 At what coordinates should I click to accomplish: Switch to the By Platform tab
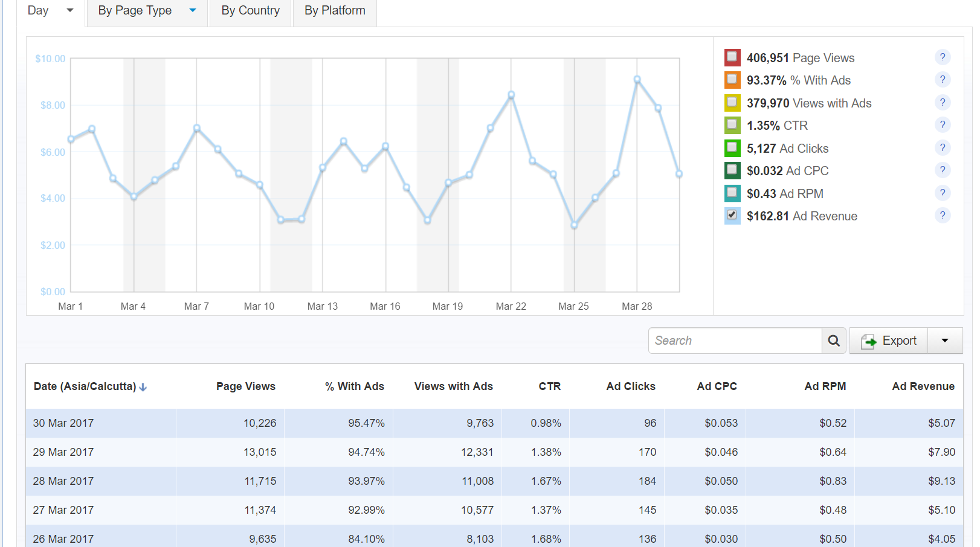pos(335,11)
